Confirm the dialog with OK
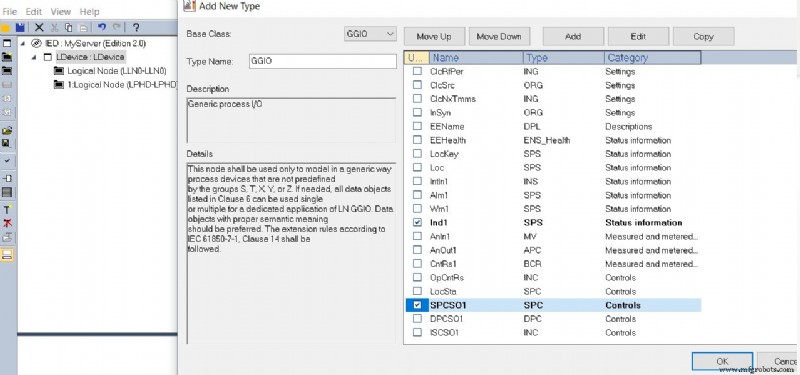Screen dimensions: 800x375 point(722,361)
